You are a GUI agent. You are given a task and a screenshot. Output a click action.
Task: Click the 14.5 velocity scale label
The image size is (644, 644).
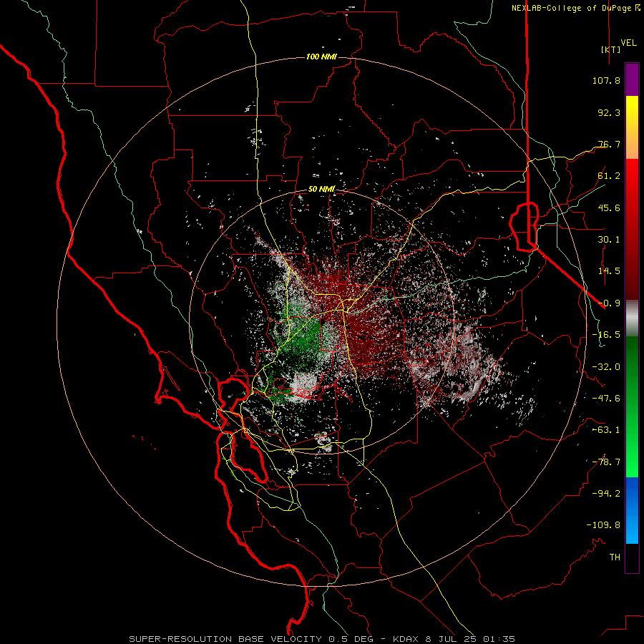[609, 271]
